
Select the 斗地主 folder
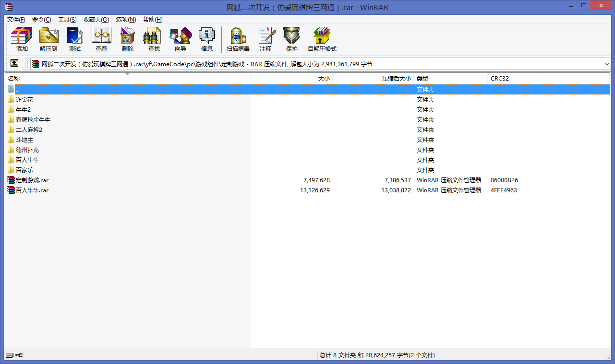tap(24, 140)
